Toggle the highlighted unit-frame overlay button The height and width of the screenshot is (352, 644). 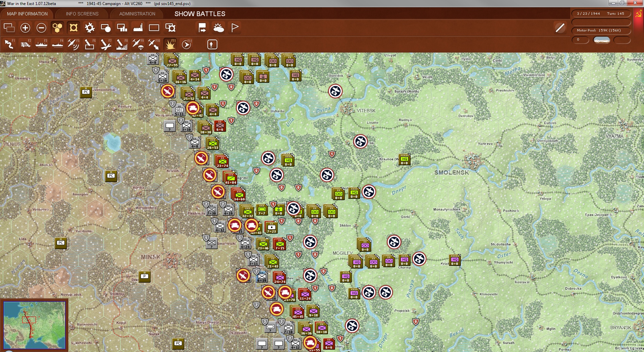[x=73, y=27]
